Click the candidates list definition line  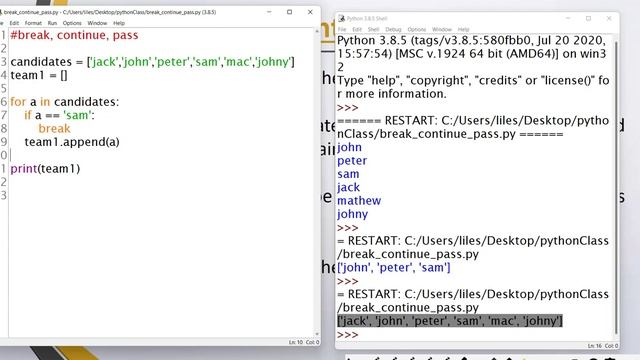pos(152,62)
